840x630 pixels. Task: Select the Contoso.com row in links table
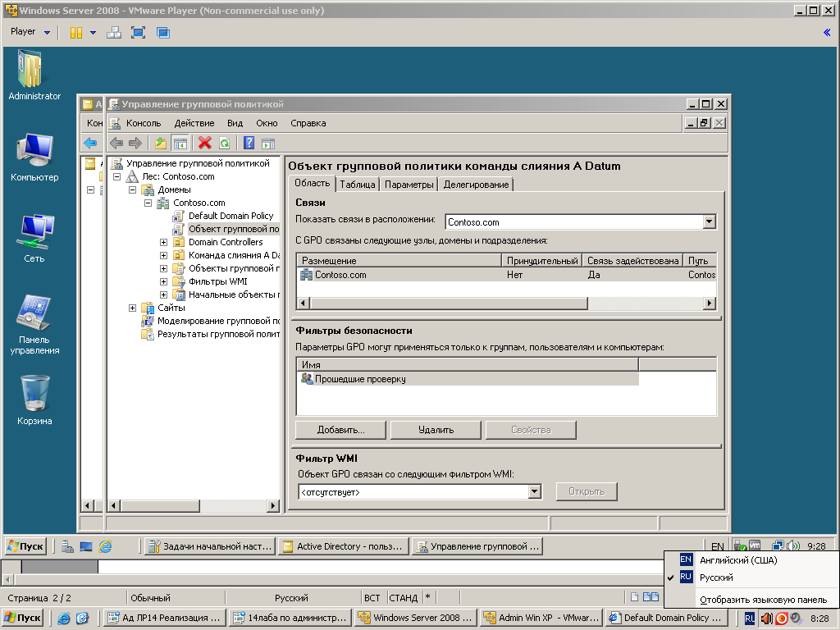tap(507, 275)
